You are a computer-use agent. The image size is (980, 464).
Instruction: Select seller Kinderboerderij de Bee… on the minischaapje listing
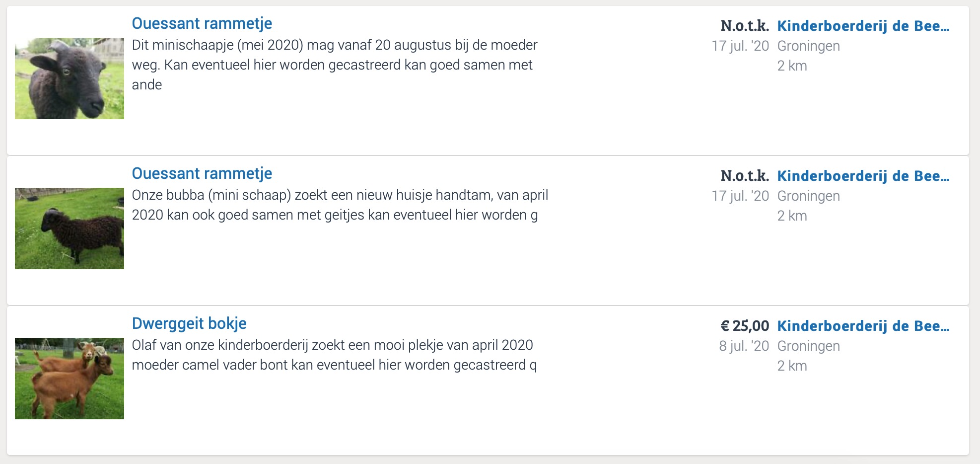(863, 26)
